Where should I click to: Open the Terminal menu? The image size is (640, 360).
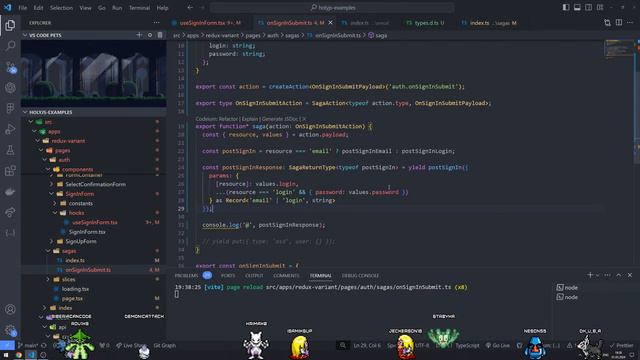139,8
